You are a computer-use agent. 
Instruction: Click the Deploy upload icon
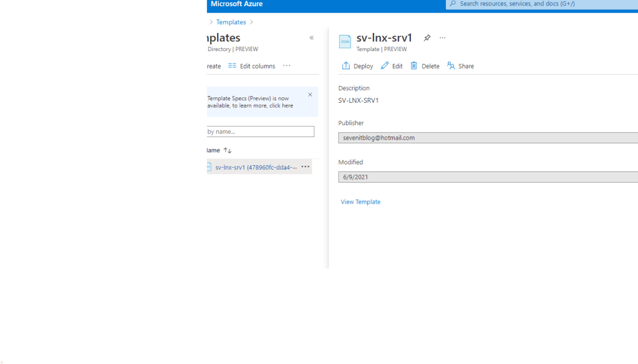click(346, 66)
